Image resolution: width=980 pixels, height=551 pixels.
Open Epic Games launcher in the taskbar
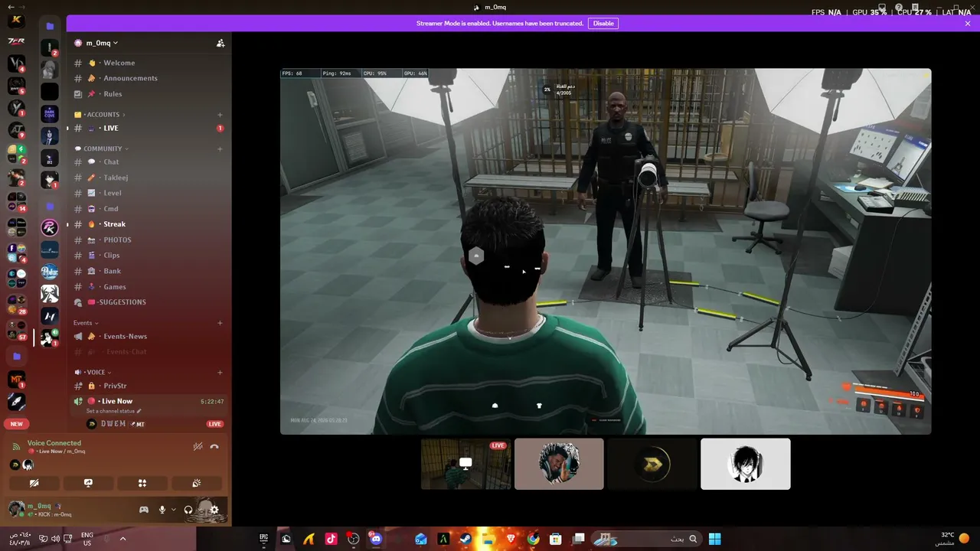(263, 539)
